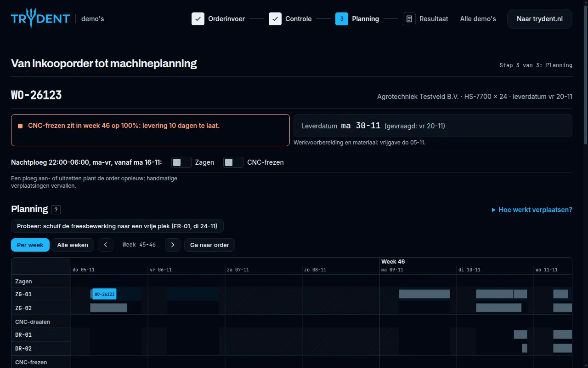Viewport: 588px width, 368px height.
Task: Go to previous week with left chevron
Action: 106,245
